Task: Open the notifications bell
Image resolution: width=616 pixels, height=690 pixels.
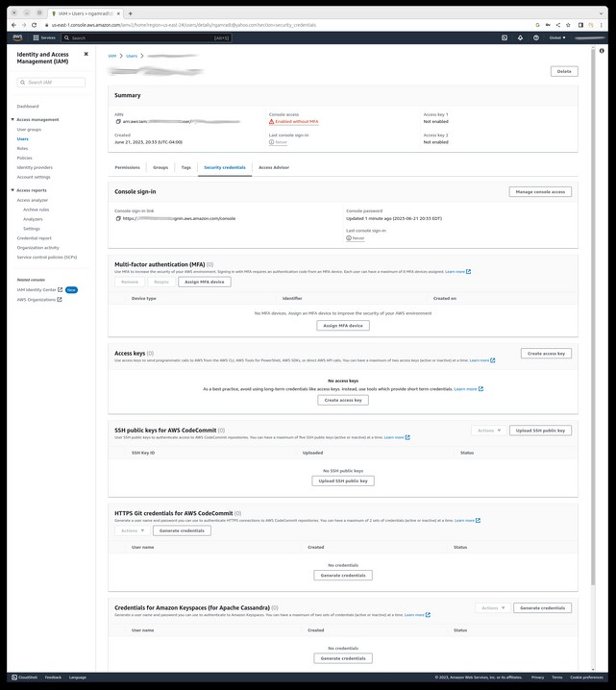Action: 520,37
